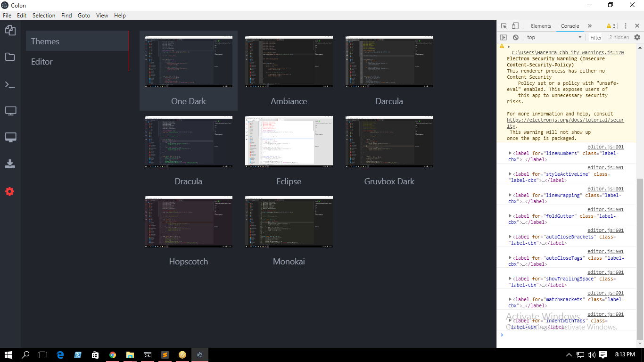
Task: Click the upper monitor icon in the sidebar
Action: (x=10, y=111)
